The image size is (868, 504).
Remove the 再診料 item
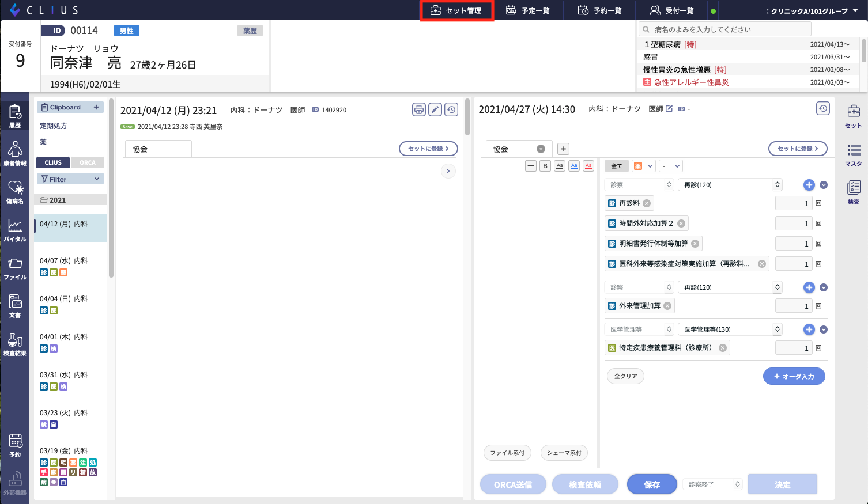coord(647,203)
